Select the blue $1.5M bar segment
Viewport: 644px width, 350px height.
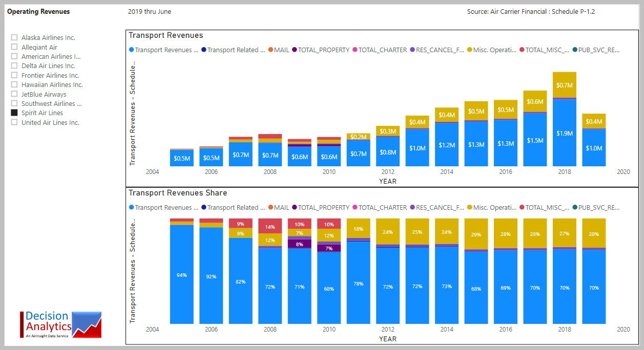[535, 140]
